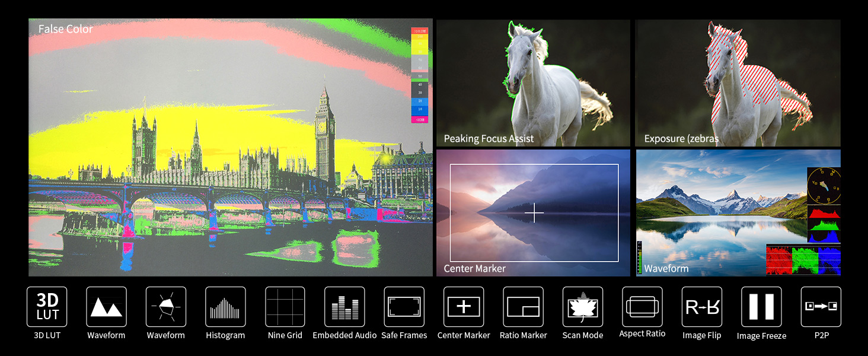Enable the Scan Mode leaf icon
The height and width of the screenshot is (356, 868).
(x=582, y=307)
